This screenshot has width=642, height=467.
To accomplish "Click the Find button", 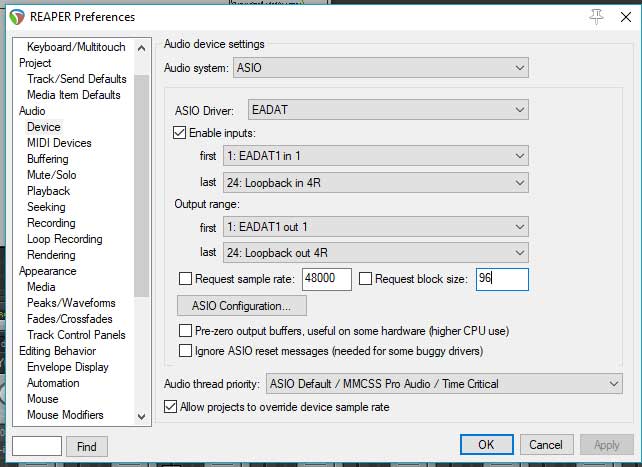I will (x=87, y=446).
